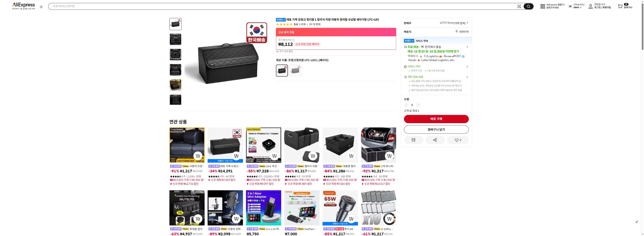Open the LETO Store seller link
The image size is (644, 236).
point(454,23)
